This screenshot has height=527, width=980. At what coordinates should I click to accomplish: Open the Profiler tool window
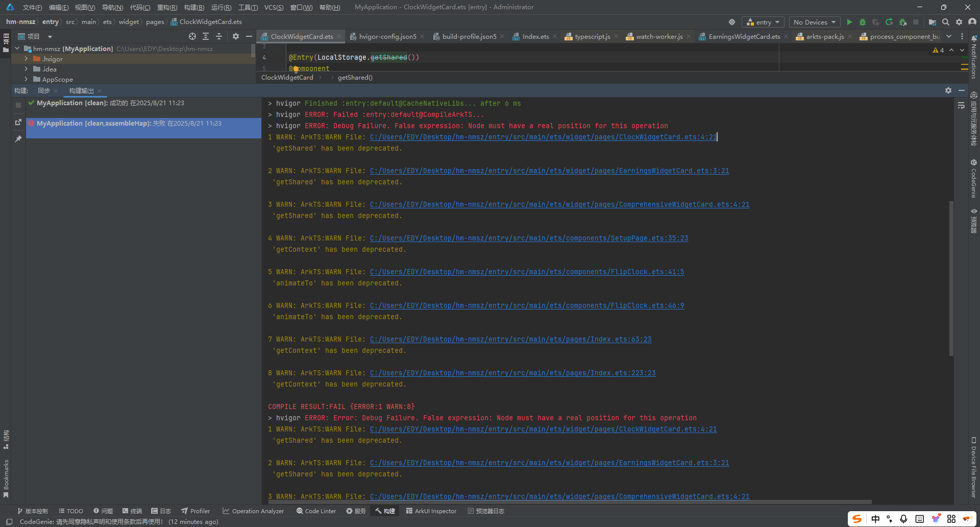pos(195,511)
